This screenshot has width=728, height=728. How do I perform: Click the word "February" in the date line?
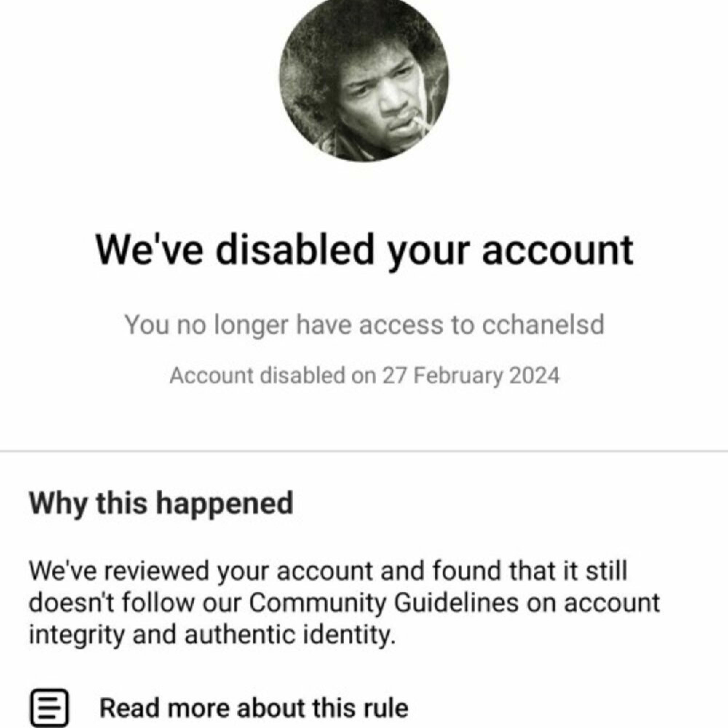pyautogui.click(x=458, y=376)
